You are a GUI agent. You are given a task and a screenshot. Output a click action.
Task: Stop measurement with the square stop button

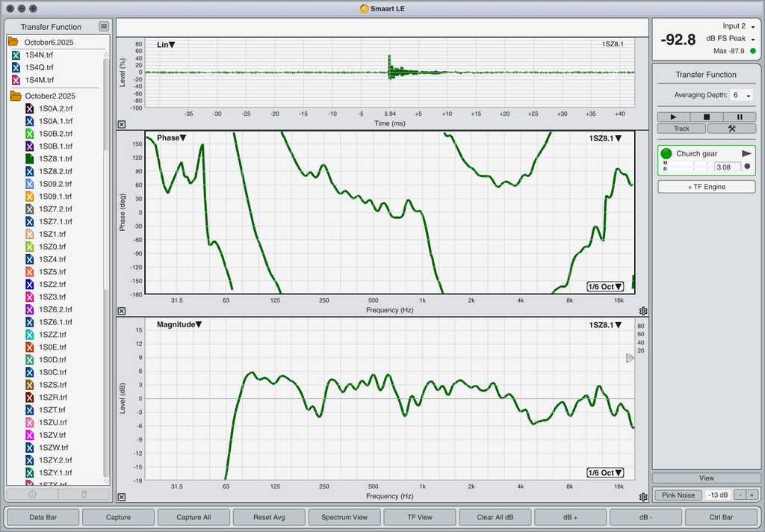(x=707, y=117)
